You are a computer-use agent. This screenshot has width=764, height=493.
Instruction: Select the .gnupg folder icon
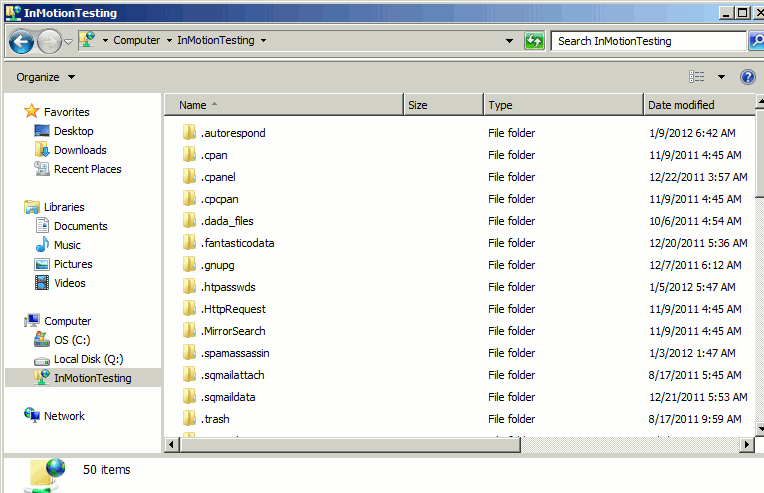190,264
